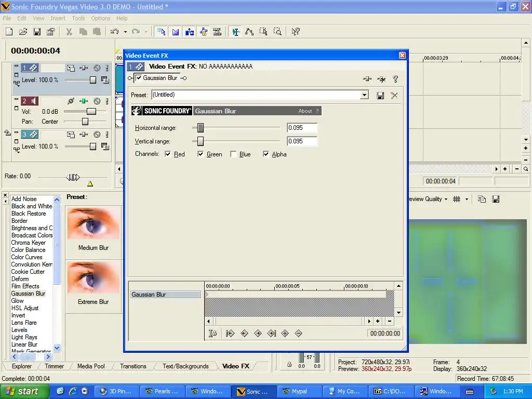
Task: Open the Insert menu
Action: pyautogui.click(x=58, y=18)
